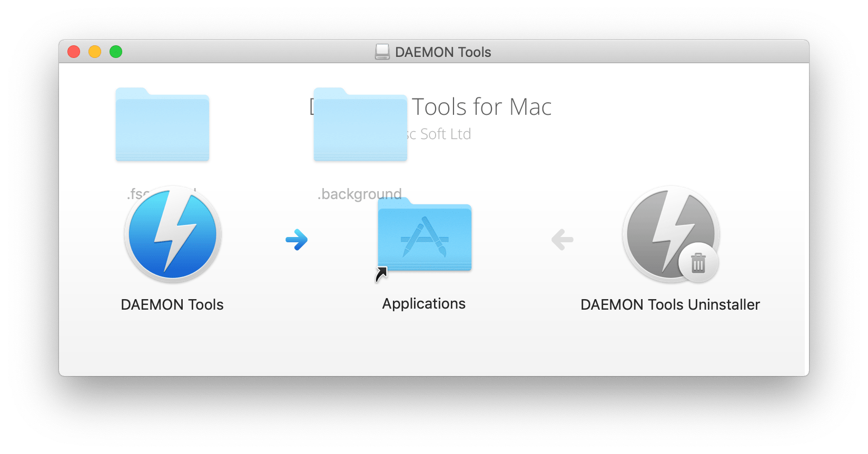
Task: Zoom the window with the green button
Action: [116, 52]
